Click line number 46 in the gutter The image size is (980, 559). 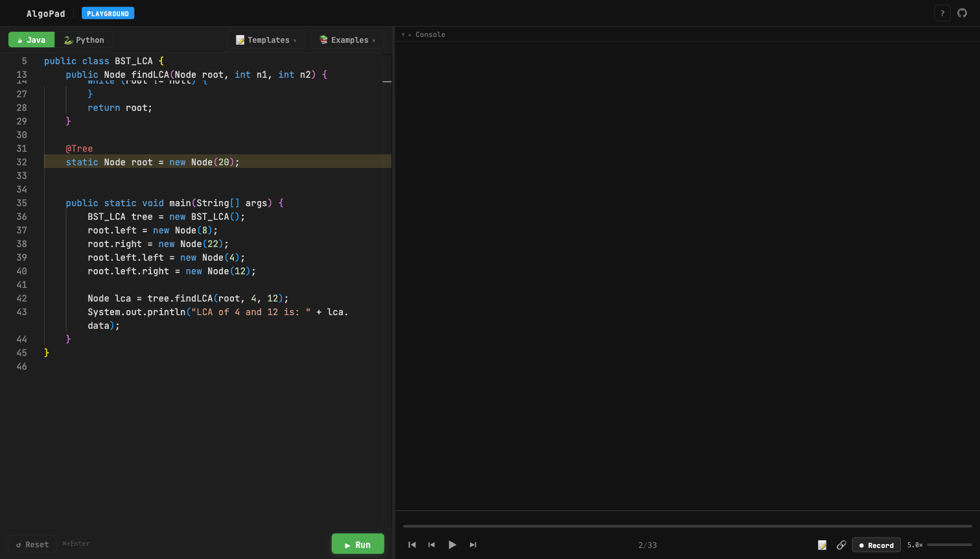(x=21, y=366)
